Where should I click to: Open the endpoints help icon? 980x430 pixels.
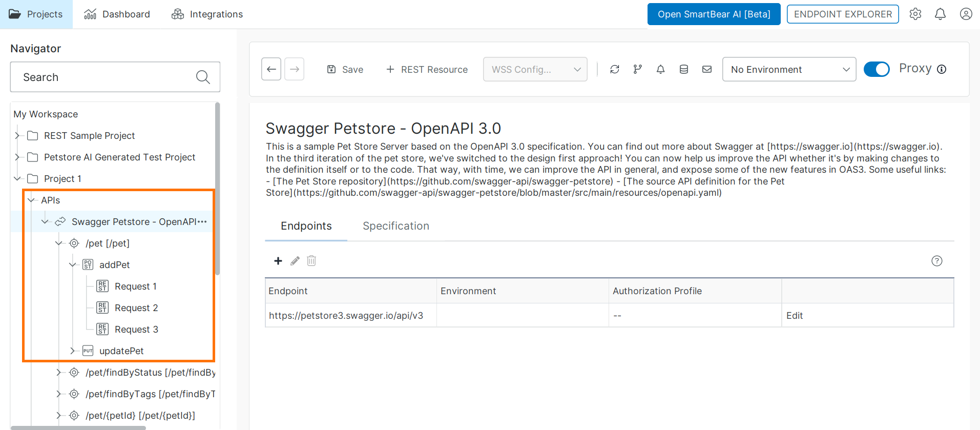[x=936, y=261]
